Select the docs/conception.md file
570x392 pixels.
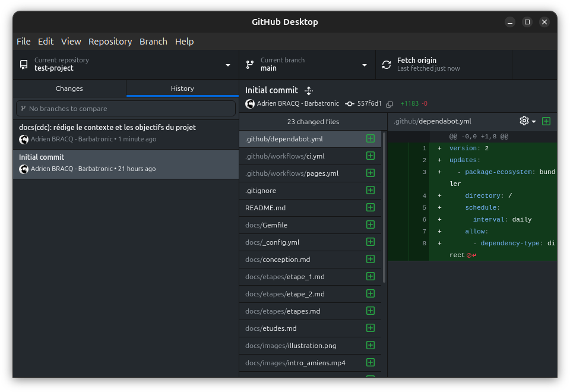tap(310, 260)
